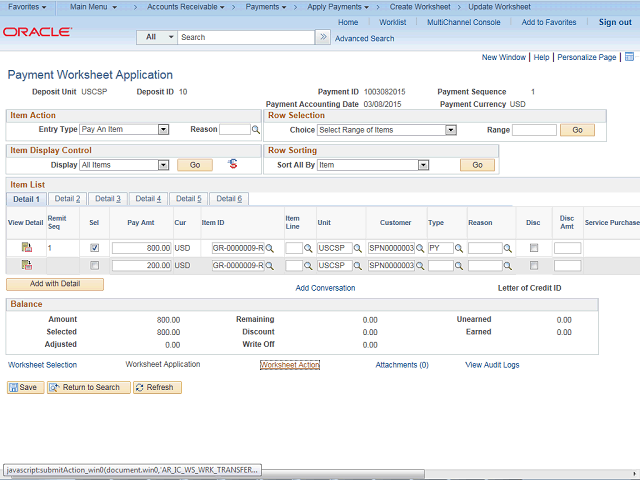Image resolution: width=640 pixels, height=480 pixels.
Task: Open Entry Type dropdown showing Pay An Item
Action: pyautogui.click(x=124, y=129)
